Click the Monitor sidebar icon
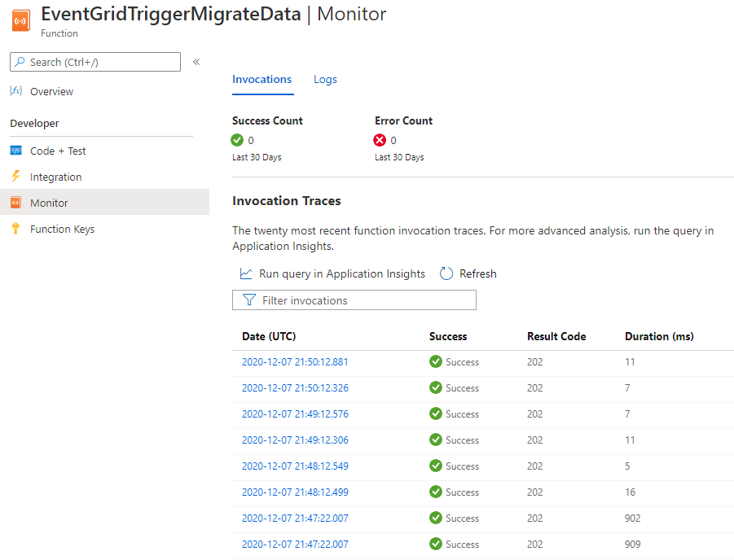Viewport: 734px width, 560px height. point(15,203)
